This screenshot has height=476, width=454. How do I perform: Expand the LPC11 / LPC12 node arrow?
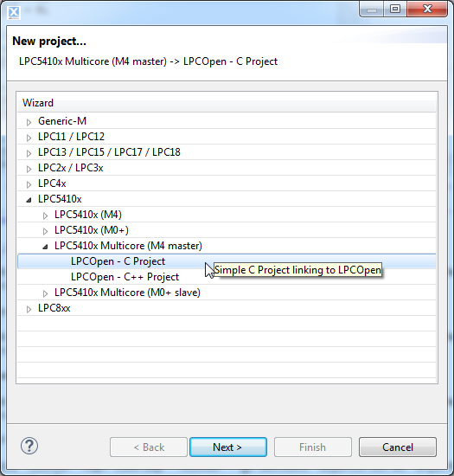(29, 138)
